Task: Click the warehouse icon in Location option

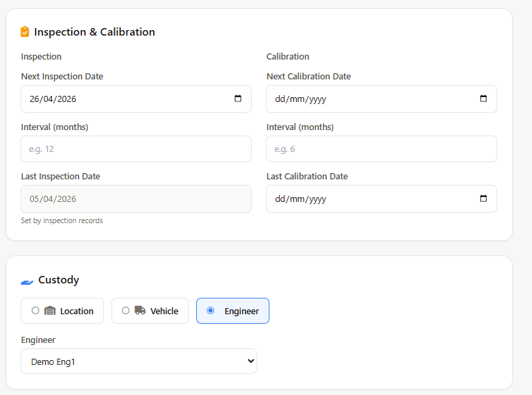Action: pos(50,310)
